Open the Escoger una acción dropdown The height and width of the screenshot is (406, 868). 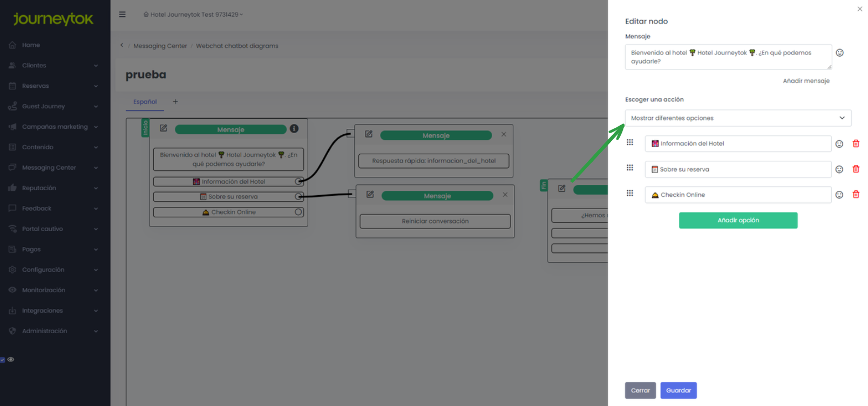pos(737,118)
